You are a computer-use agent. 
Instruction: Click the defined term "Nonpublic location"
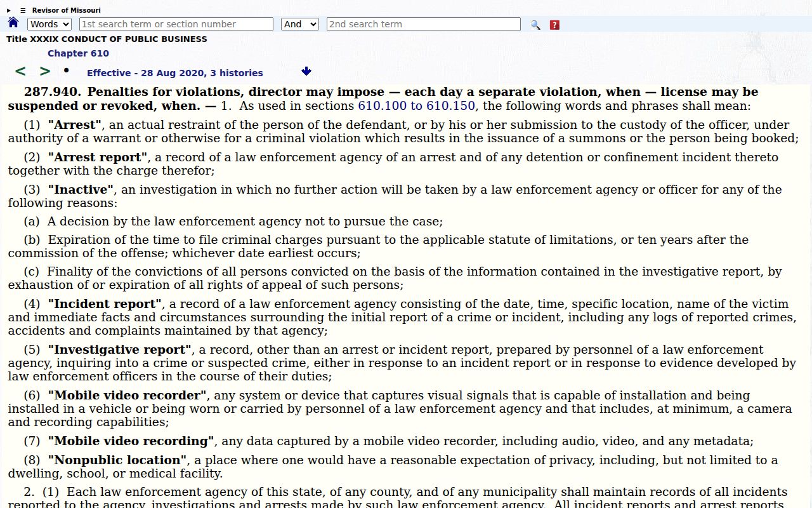pyautogui.click(x=117, y=460)
